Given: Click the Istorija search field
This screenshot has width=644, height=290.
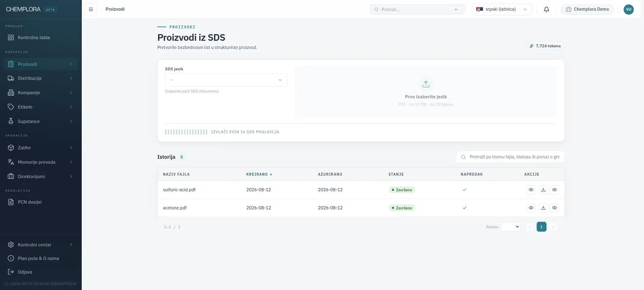Looking at the screenshot, I should tap(511, 157).
